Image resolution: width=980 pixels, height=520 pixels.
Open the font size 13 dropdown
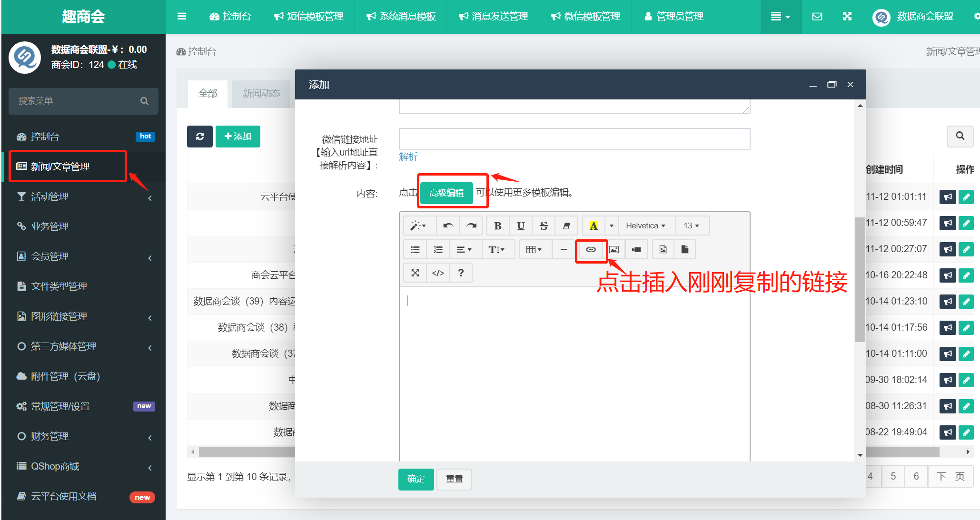691,226
